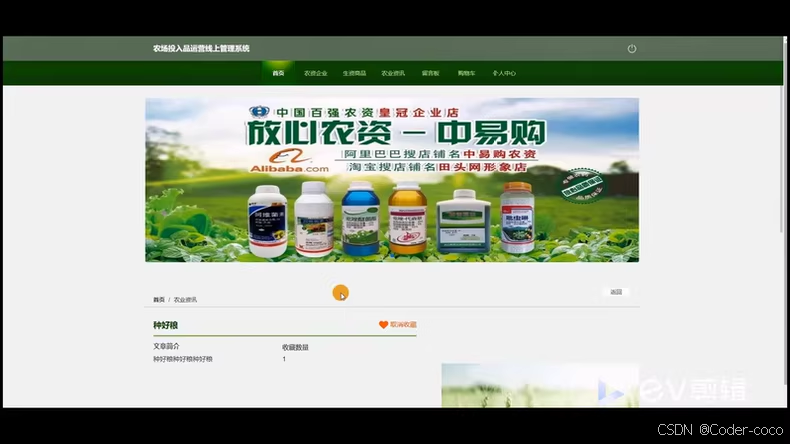Viewport: 790px width, 444px height.
Task: Open the 生资商品 navigation tab
Action: pyautogui.click(x=354, y=73)
